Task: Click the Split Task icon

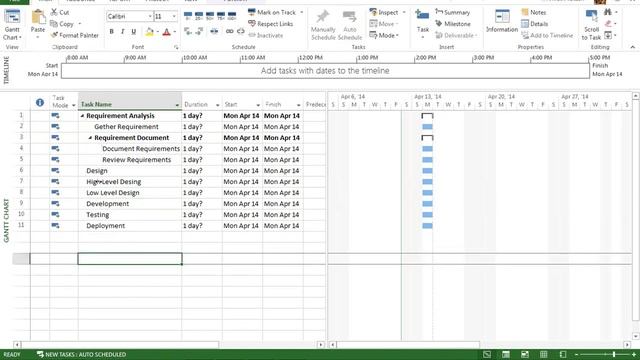Action: [214, 31]
